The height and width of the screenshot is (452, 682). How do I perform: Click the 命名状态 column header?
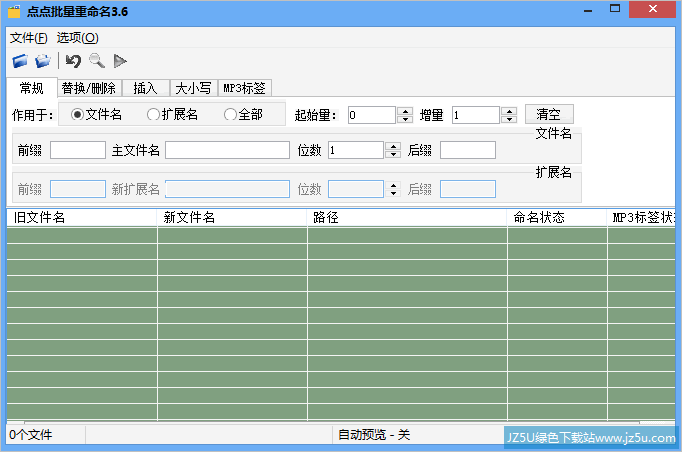click(x=557, y=218)
